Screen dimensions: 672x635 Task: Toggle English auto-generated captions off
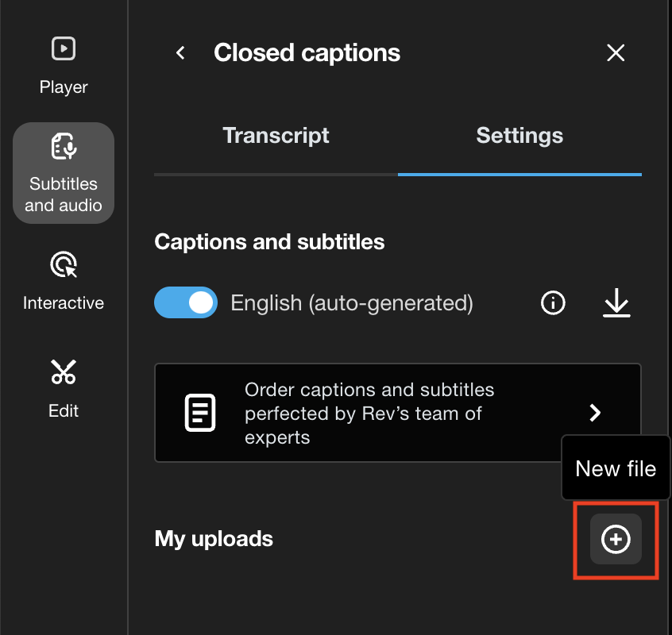(x=186, y=303)
